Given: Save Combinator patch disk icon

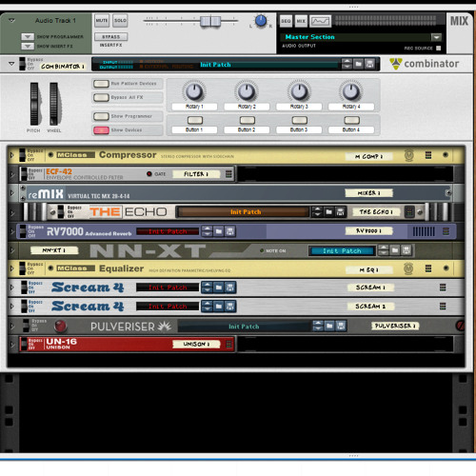Looking at the screenshot, I should point(369,65).
